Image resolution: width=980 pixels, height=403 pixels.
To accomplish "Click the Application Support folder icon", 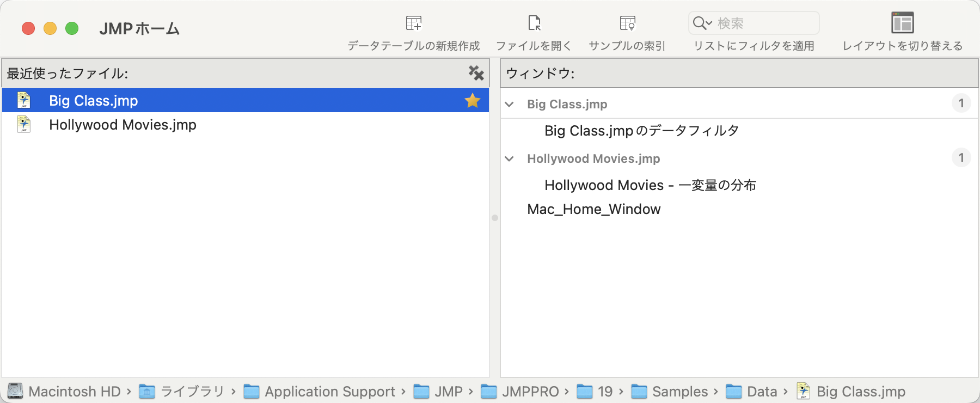I will pos(251,392).
